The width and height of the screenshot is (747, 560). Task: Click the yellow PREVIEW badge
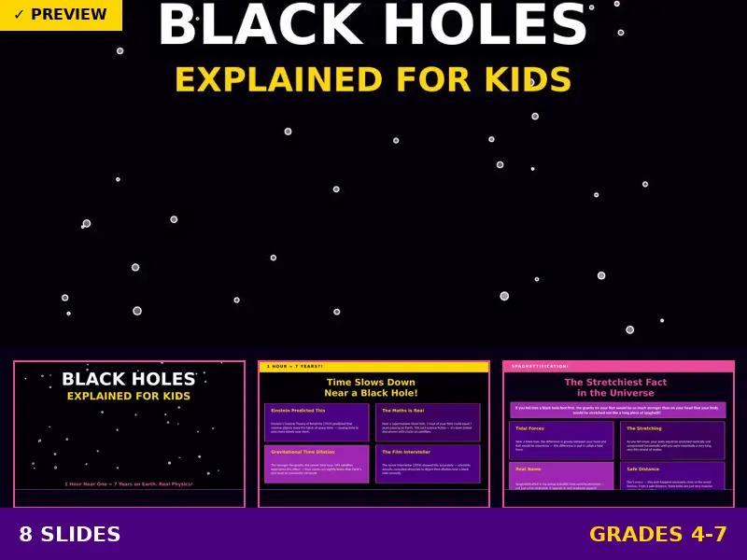click(61, 15)
